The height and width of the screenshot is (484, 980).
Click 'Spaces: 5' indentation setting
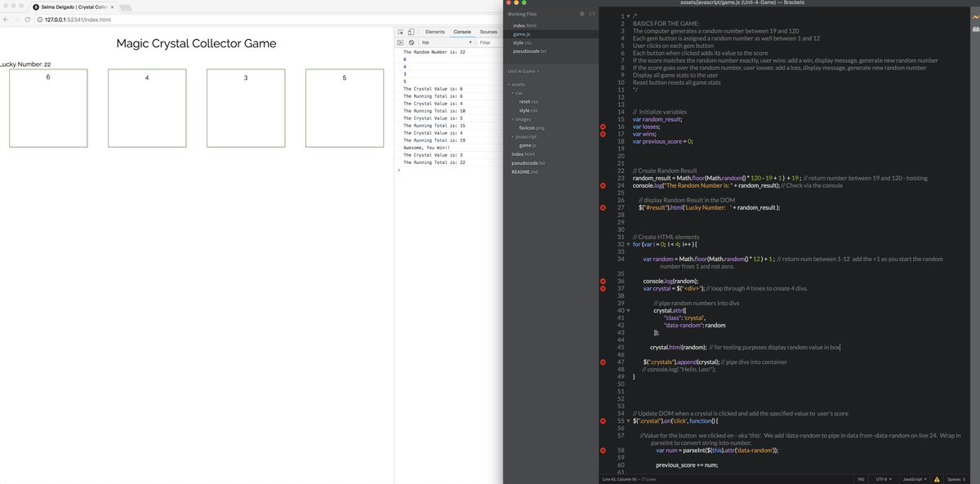[955, 478]
